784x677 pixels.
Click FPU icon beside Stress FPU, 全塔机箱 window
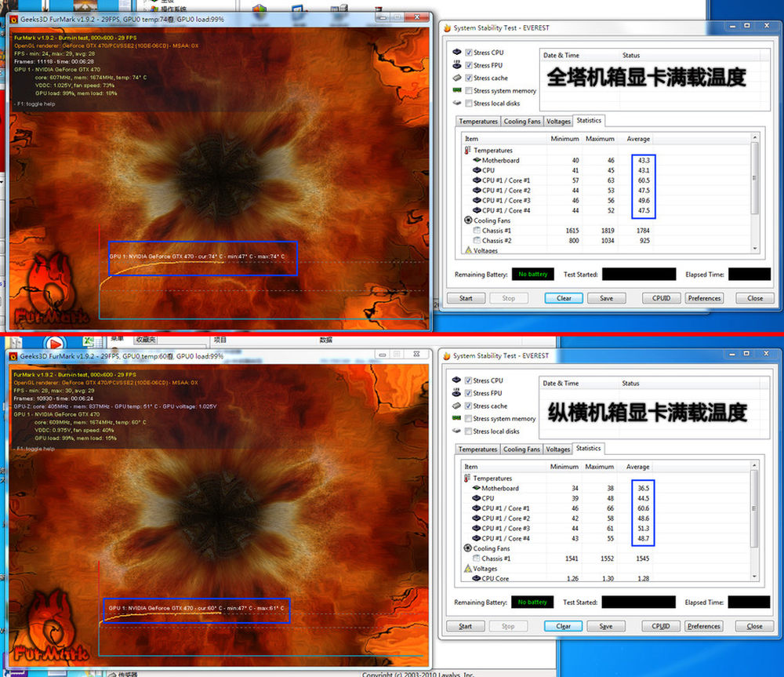457,65
